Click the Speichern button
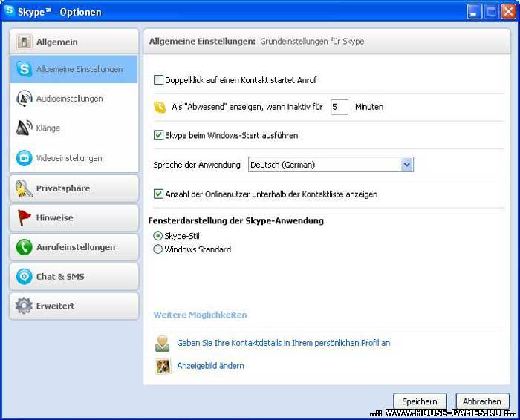Viewport: 520px width, 420px height. click(x=420, y=401)
